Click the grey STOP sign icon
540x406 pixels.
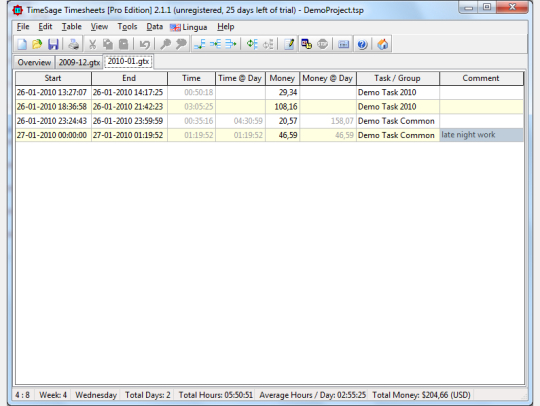pos(323,44)
